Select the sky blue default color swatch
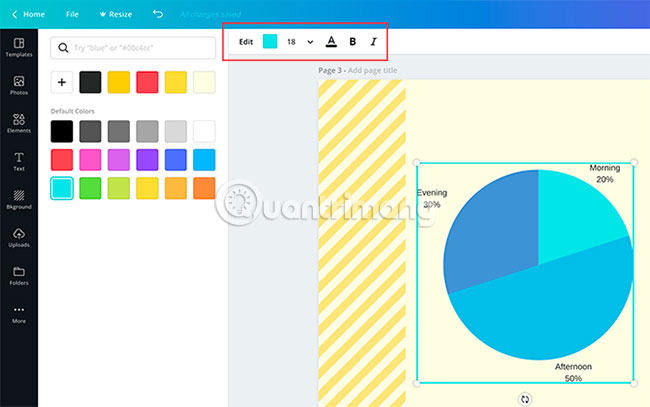Image resolution: width=650 pixels, height=407 pixels. pos(204,160)
